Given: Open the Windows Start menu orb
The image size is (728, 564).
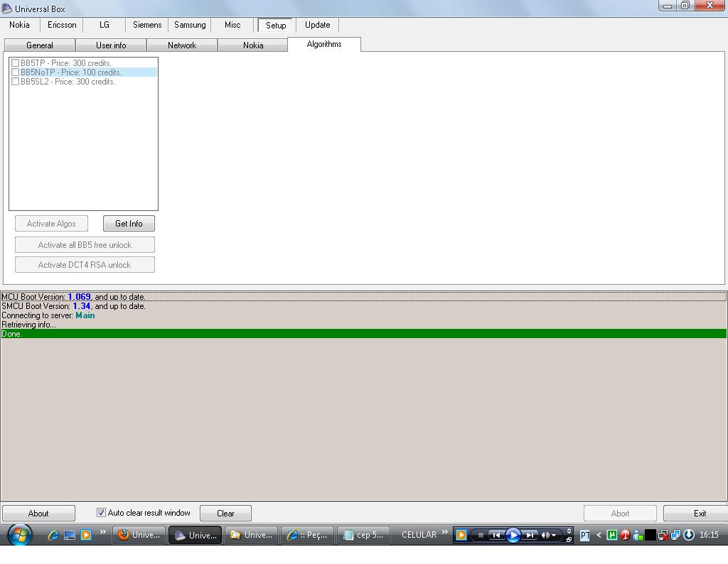Looking at the screenshot, I should pyautogui.click(x=18, y=534).
